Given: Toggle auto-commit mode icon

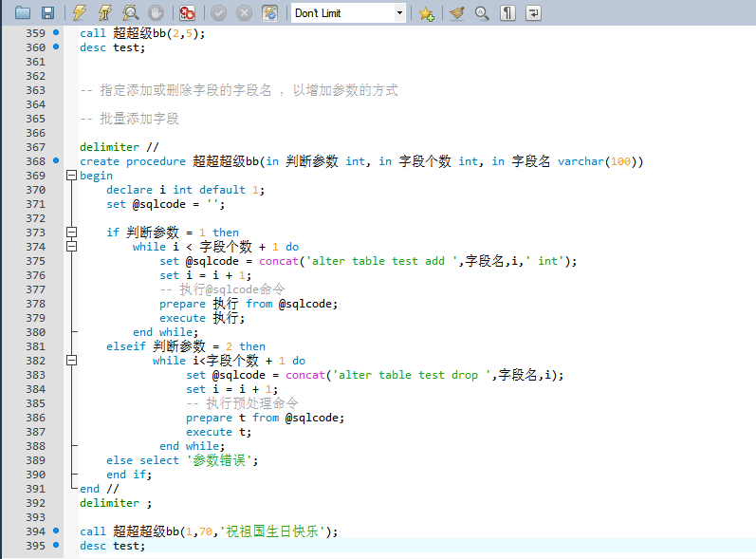Looking at the screenshot, I should click(270, 13).
